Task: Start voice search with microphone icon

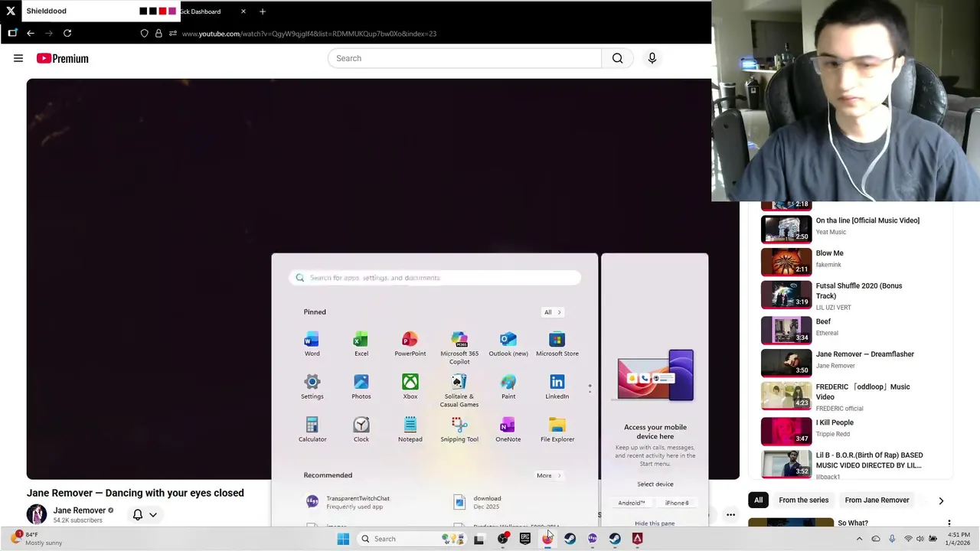Action: pos(652,58)
